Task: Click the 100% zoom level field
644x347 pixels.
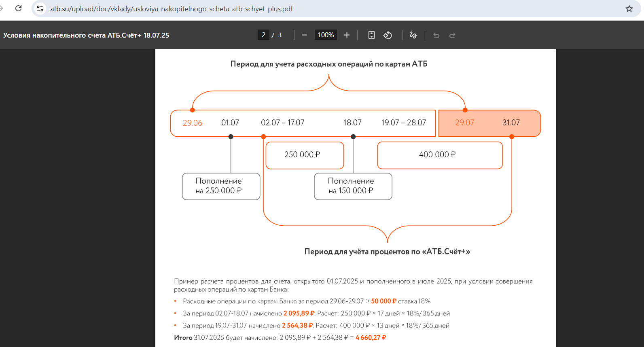Action: coord(326,35)
